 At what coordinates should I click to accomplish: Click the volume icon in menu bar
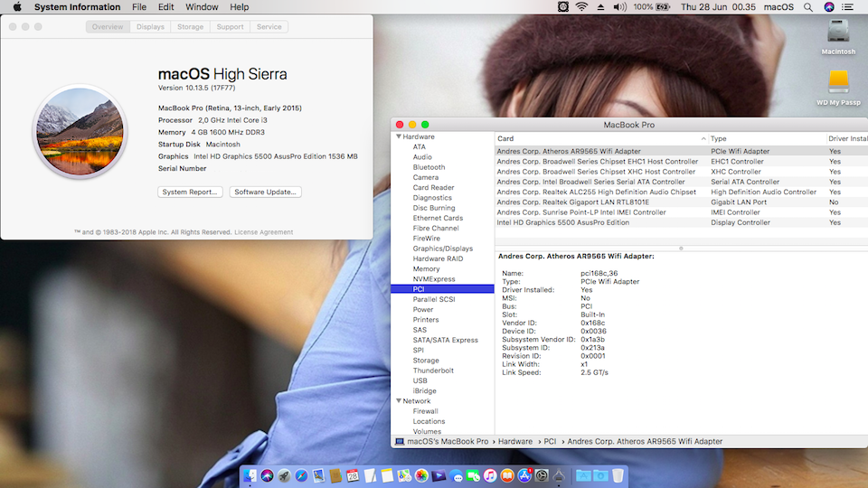click(619, 7)
